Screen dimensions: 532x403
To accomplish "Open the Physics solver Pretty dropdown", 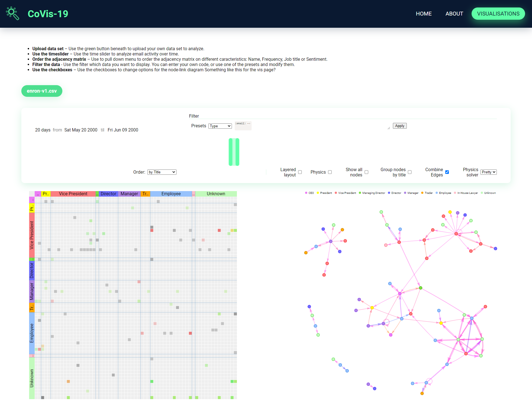I will tap(488, 172).
